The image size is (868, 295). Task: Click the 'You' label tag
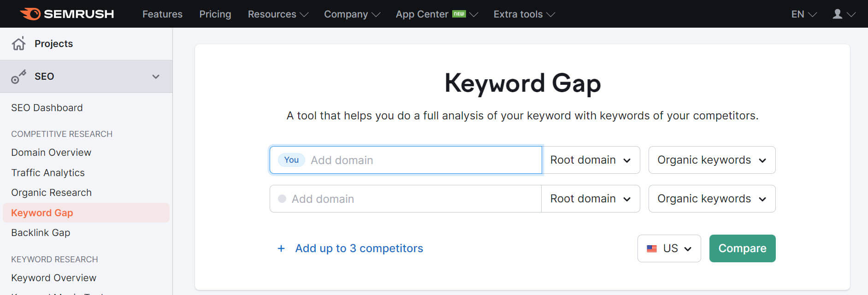click(x=291, y=160)
